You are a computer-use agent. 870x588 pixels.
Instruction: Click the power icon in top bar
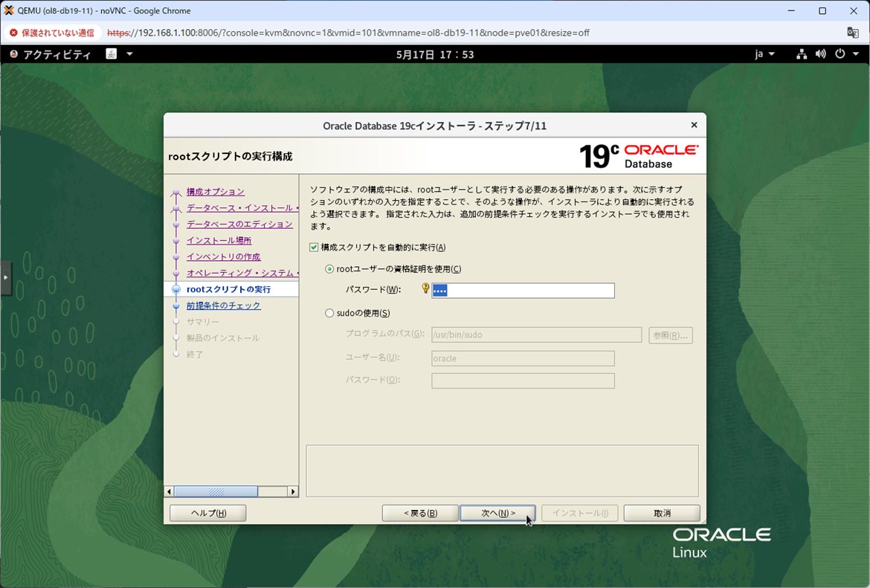point(840,54)
